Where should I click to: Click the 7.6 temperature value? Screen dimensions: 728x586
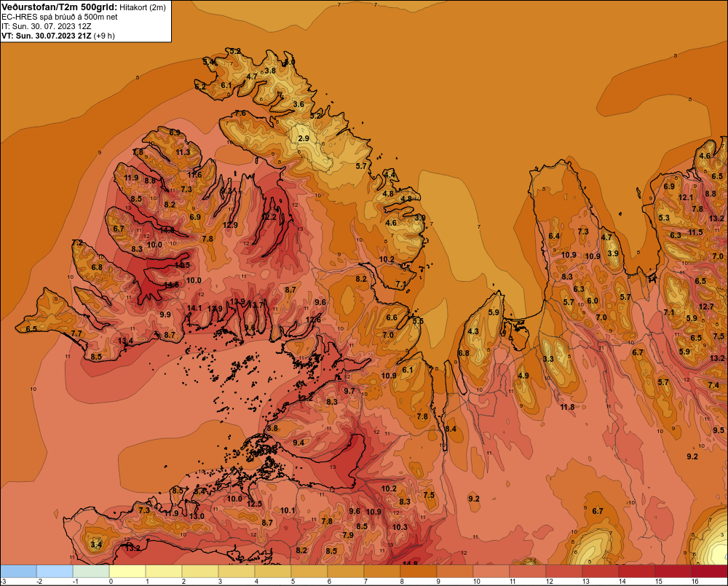240,113
